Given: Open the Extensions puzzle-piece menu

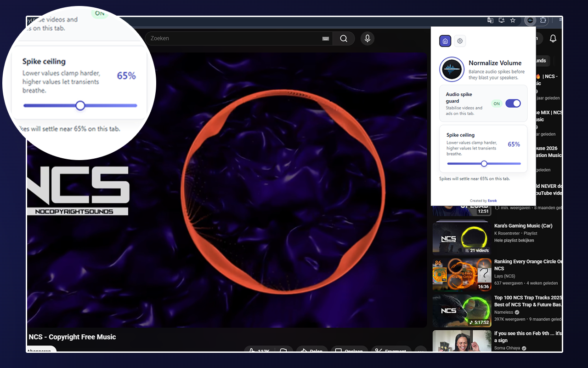Looking at the screenshot, I should pos(543,20).
